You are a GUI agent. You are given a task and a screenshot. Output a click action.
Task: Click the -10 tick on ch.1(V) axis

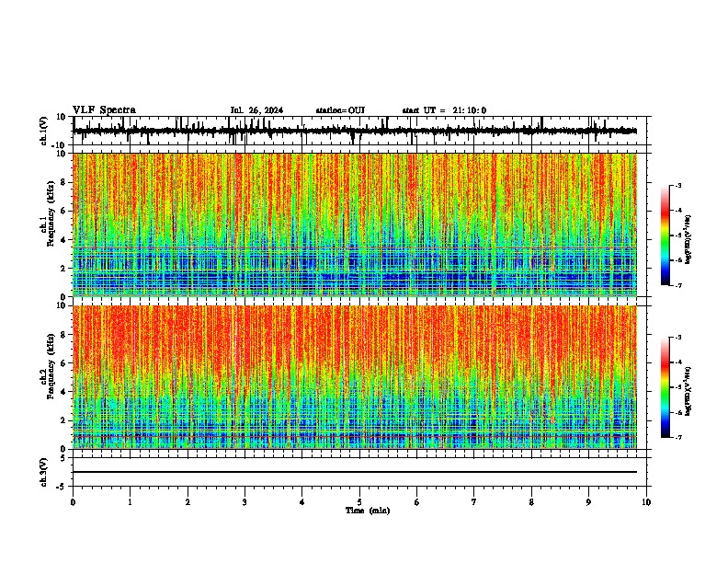(59, 145)
